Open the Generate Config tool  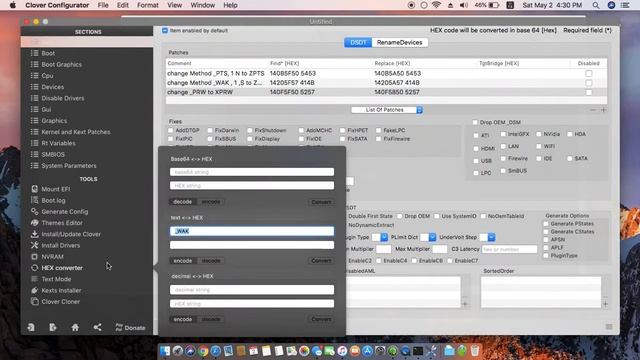pos(64,211)
